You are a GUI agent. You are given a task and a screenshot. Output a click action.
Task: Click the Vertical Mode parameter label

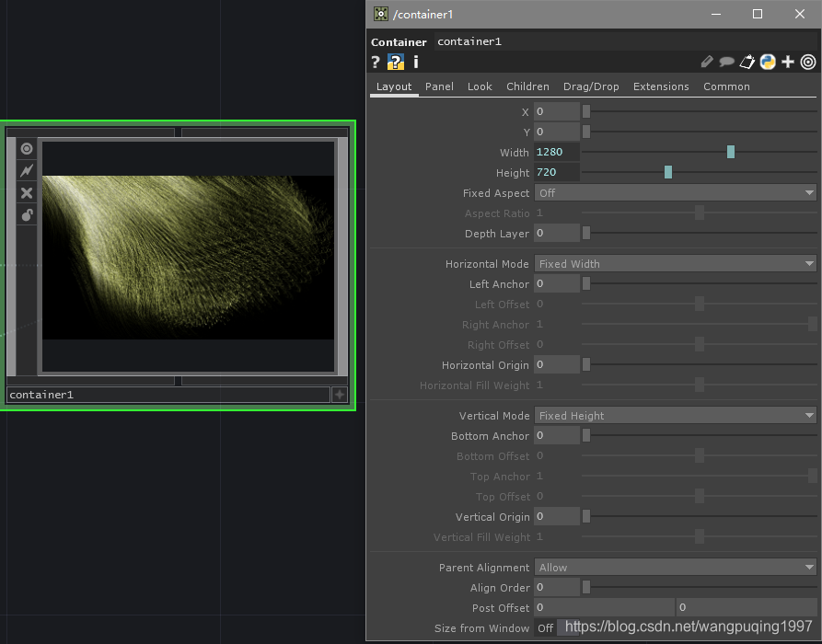494,416
